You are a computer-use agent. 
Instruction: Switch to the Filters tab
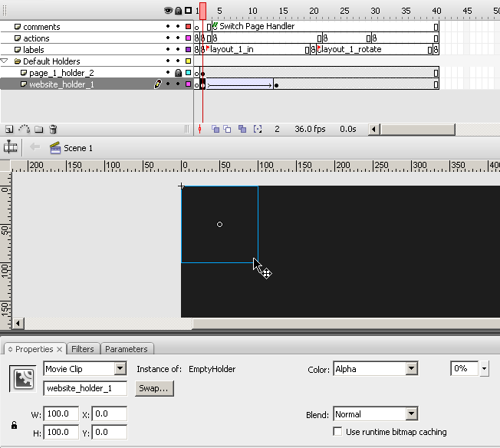pyautogui.click(x=83, y=349)
